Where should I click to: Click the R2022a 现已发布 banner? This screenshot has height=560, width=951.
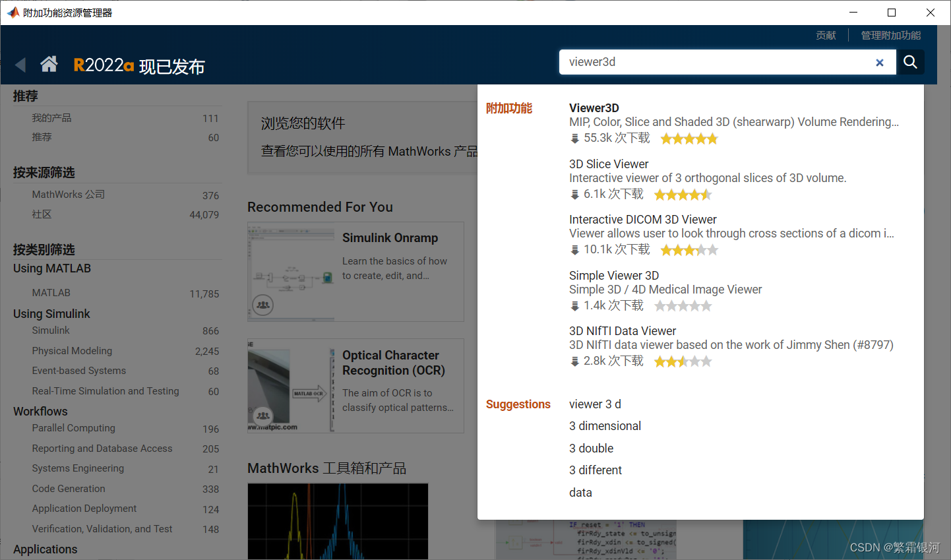click(x=139, y=65)
